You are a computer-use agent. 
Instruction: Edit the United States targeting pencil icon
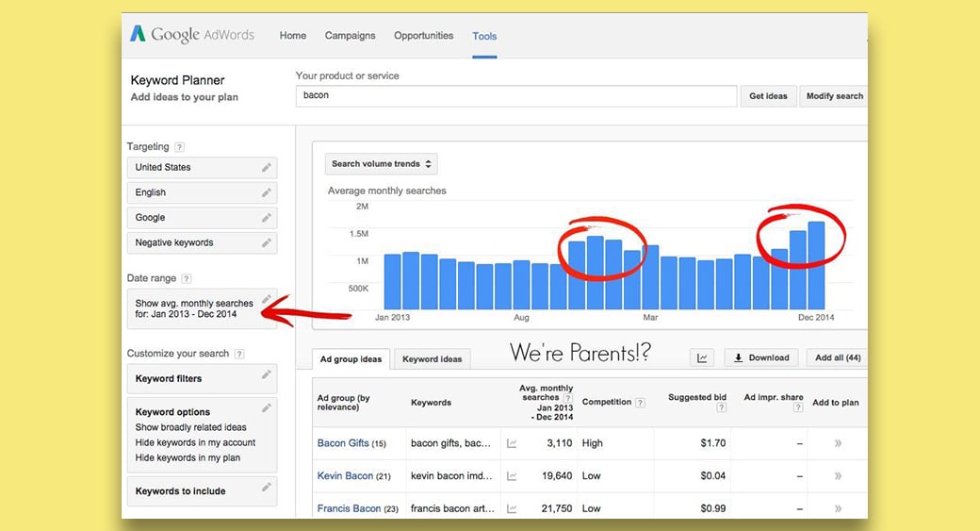[x=267, y=167]
